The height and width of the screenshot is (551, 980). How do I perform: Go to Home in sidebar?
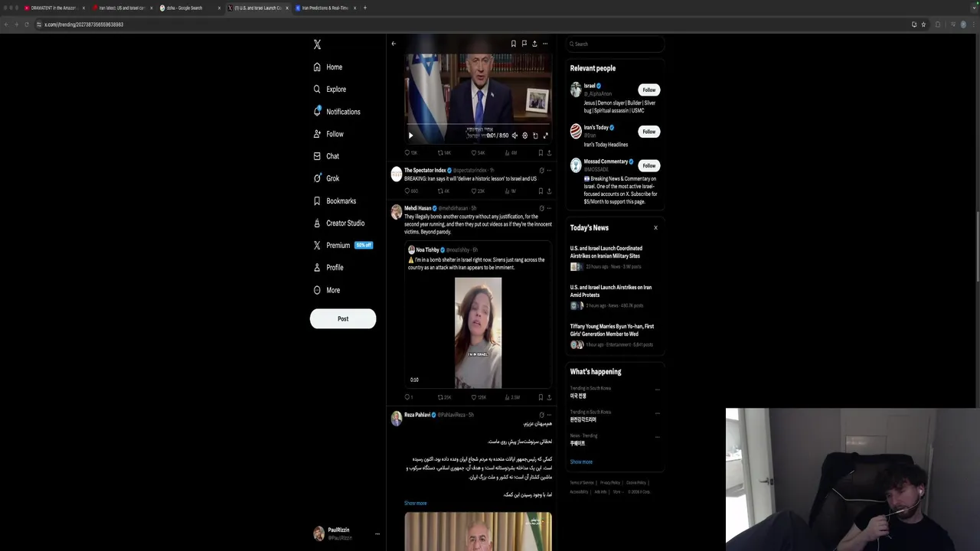coord(328,67)
